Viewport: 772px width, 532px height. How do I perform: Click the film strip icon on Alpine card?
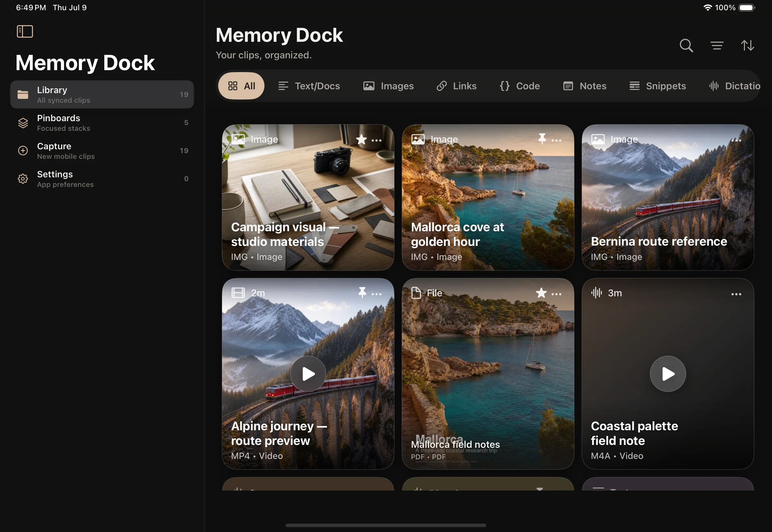[x=238, y=293]
